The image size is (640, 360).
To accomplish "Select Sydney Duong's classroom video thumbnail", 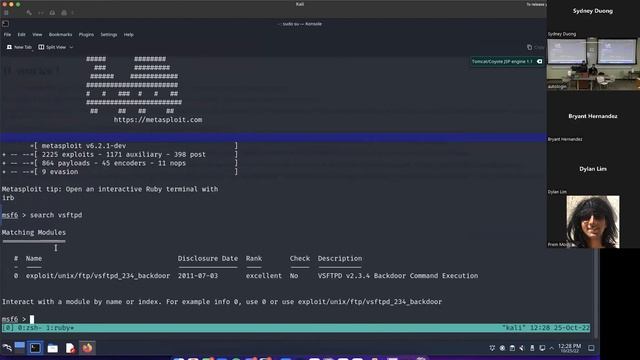I will click(593, 64).
